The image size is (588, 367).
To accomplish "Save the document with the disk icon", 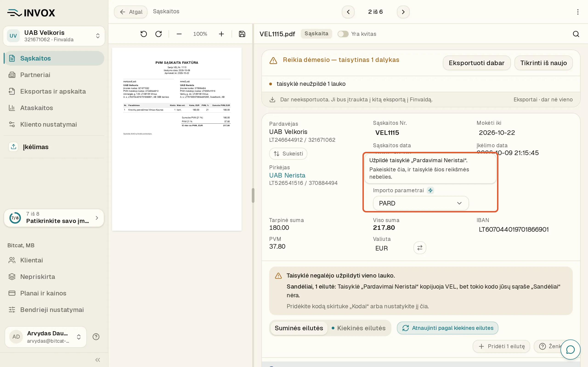I will (x=242, y=34).
